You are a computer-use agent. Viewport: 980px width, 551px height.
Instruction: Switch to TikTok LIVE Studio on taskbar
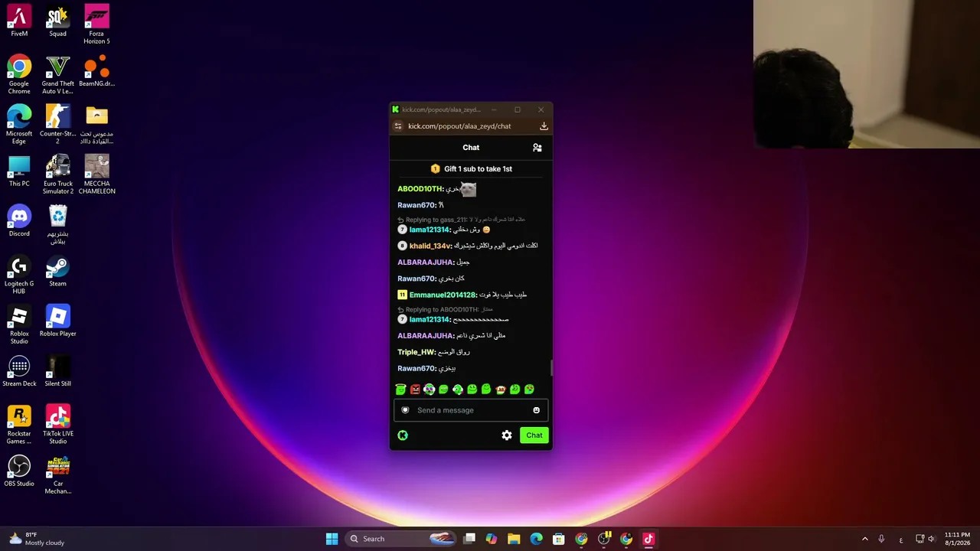click(x=648, y=539)
